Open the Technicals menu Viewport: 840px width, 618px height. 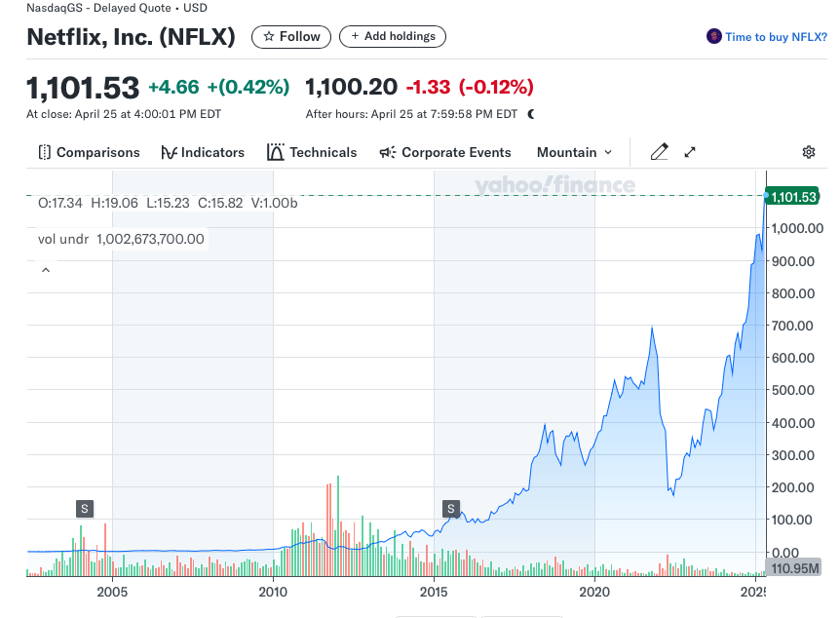312,153
